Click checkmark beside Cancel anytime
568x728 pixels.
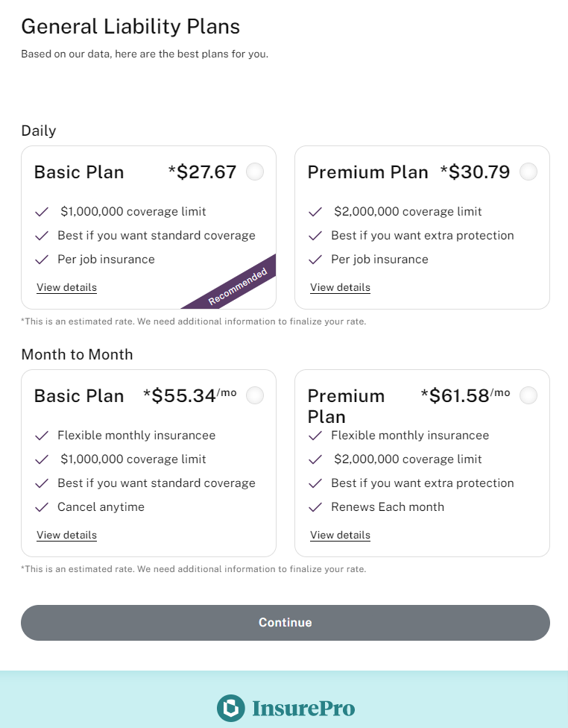click(42, 507)
